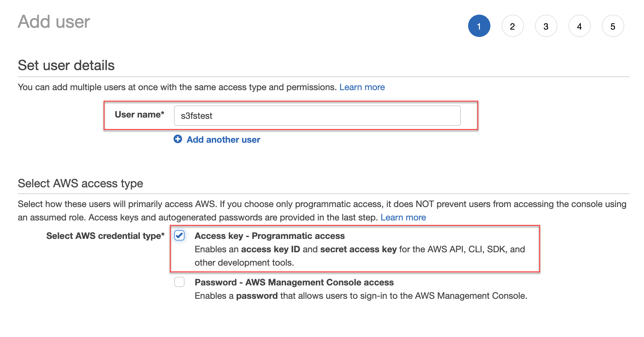This screenshot has height=337, width=644.
Task: Jump to step 2 of Add user
Action: click(512, 26)
